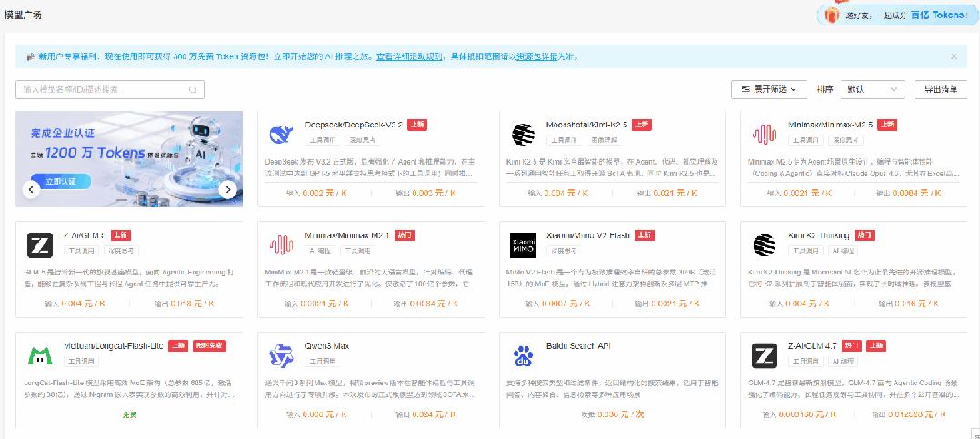Click the AI编程 tag on GLM-4.7 card
The height and width of the screenshot is (439, 980).
[x=843, y=362]
